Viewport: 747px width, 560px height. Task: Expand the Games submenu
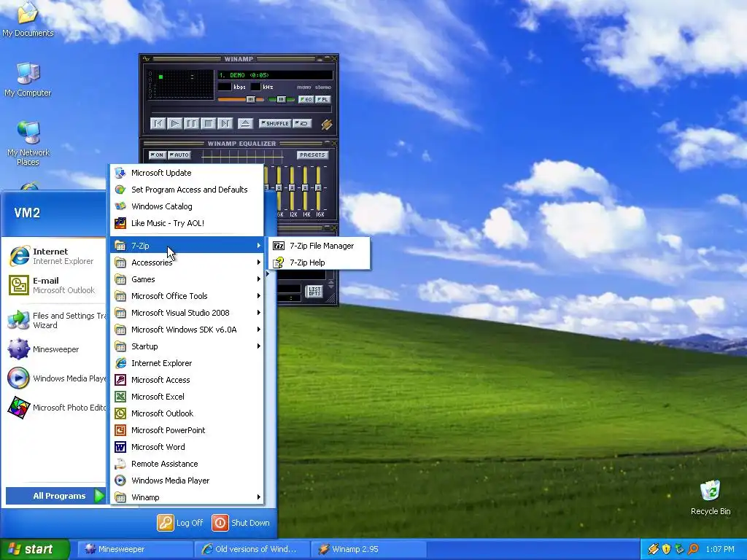tap(187, 279)
